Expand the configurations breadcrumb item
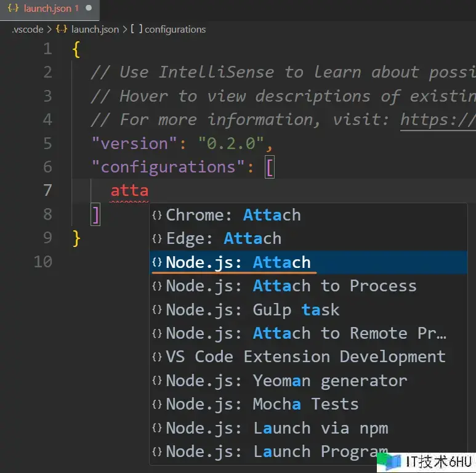 click(175, 29)
